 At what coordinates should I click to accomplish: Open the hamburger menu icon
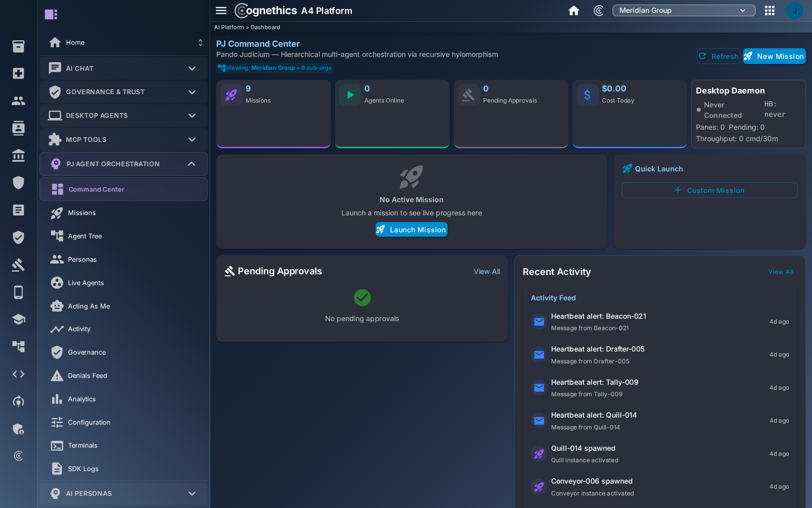click(x=221, y=10)
